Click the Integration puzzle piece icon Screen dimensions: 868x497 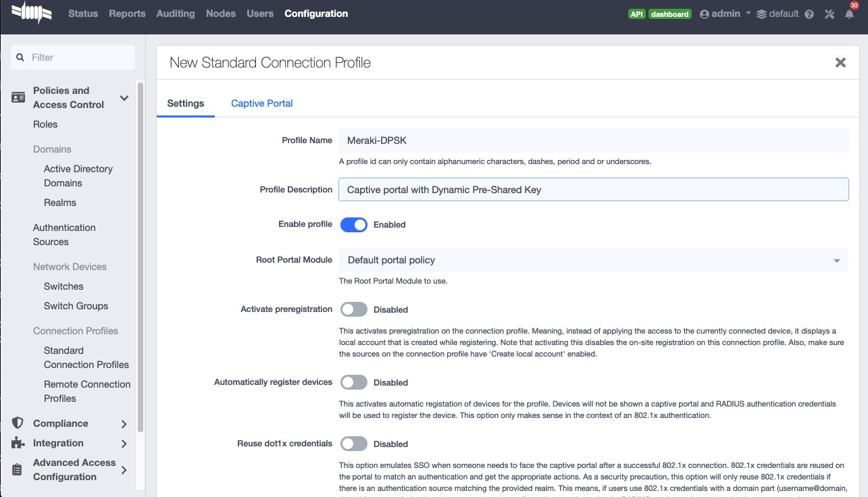point(18,443)
